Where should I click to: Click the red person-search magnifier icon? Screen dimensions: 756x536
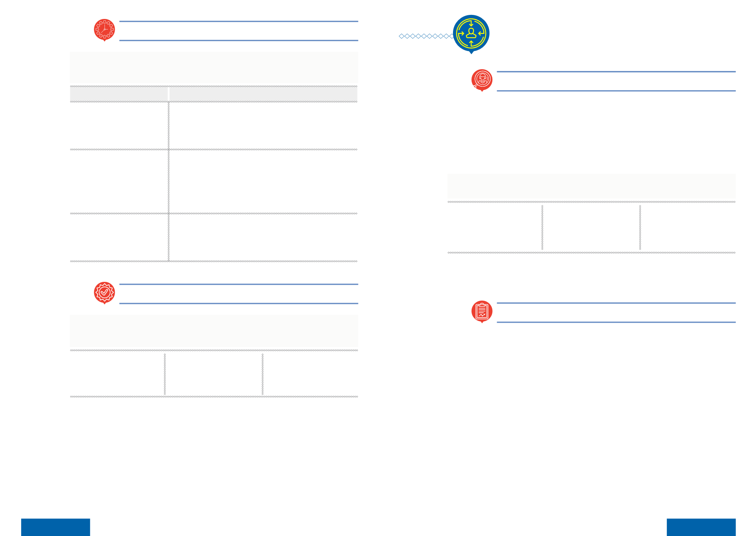(482, 80)
